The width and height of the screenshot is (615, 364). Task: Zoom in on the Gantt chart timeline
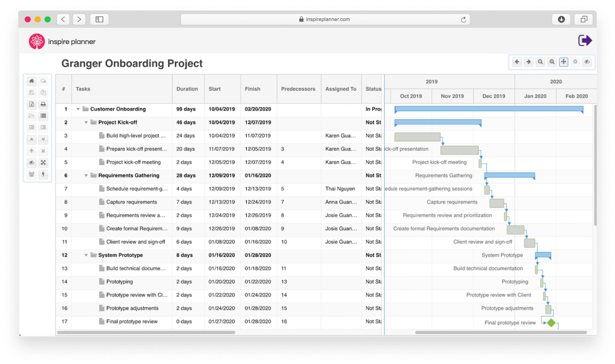tap(552, 61)
